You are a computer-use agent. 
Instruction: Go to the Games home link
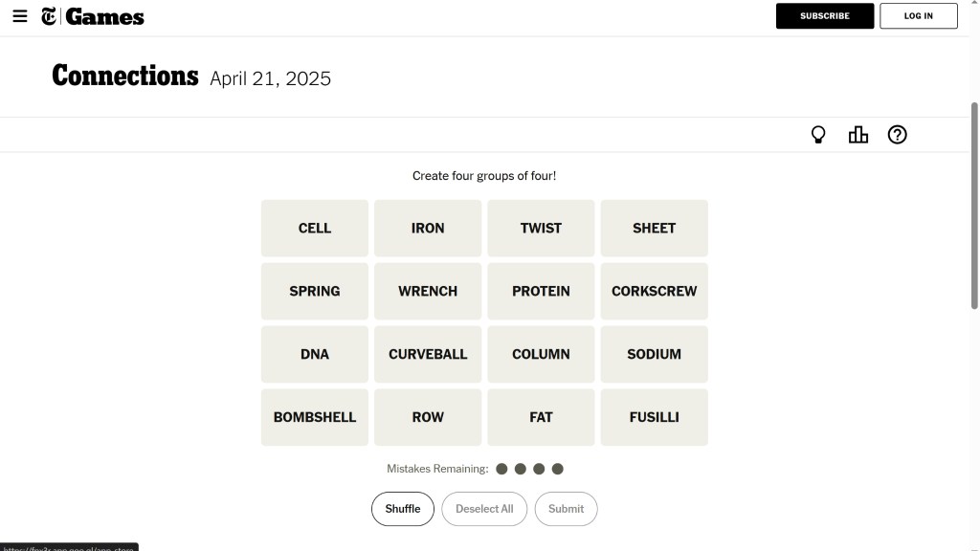tap(105, 16)
